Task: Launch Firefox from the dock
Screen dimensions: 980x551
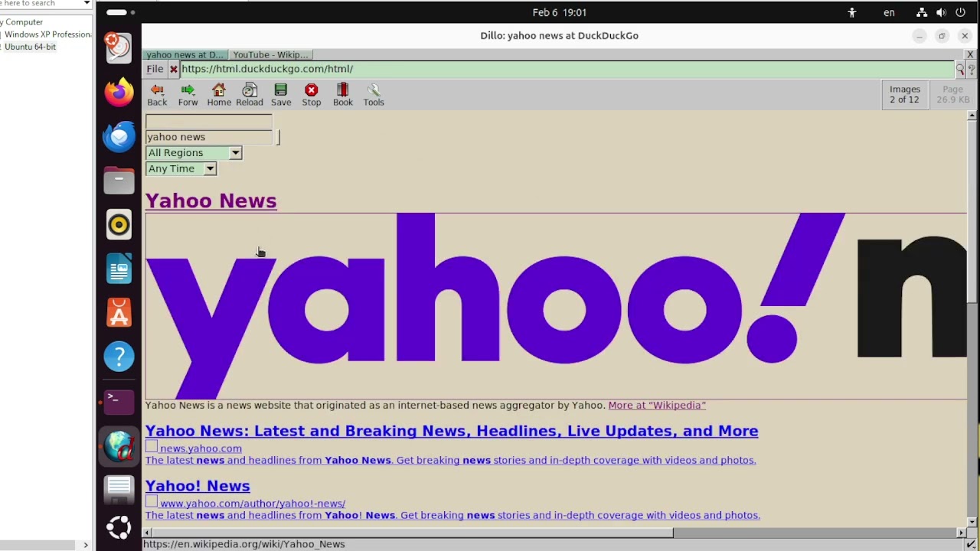Action: tap(119, 92)
